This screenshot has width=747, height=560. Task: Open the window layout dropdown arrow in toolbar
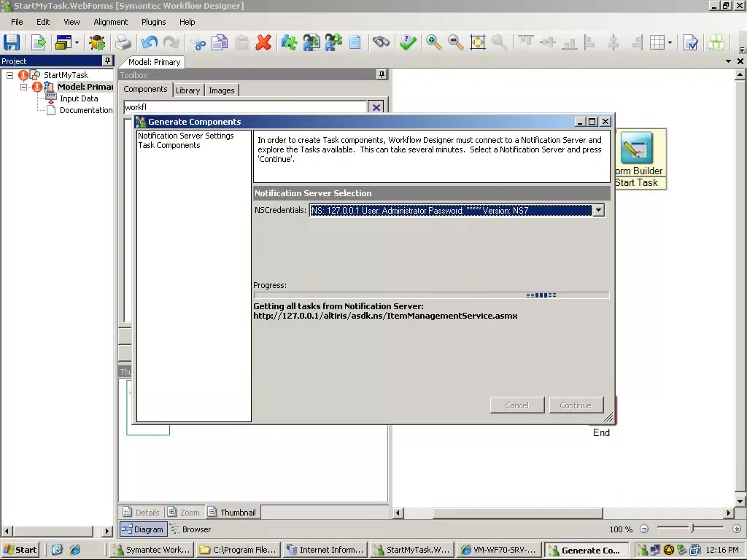[77, 43]
